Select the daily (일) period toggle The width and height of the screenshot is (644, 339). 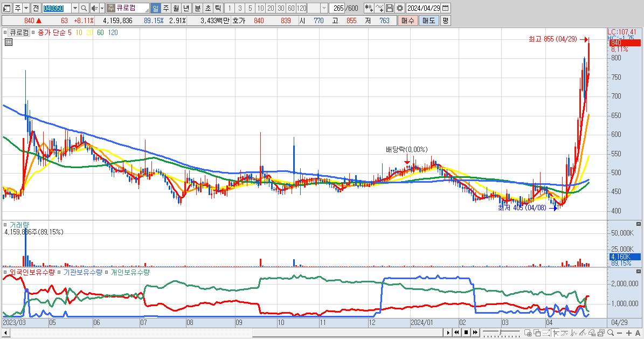pos(156,8)
